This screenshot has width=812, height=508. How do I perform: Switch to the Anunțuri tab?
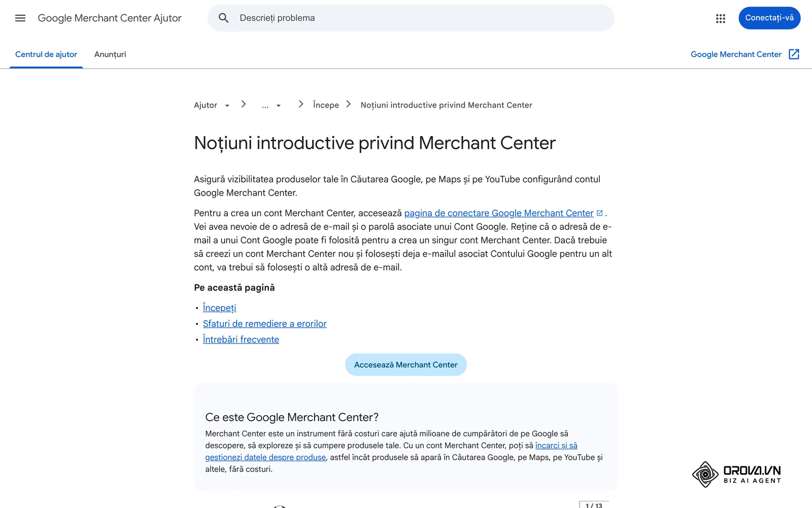[110, 54]
